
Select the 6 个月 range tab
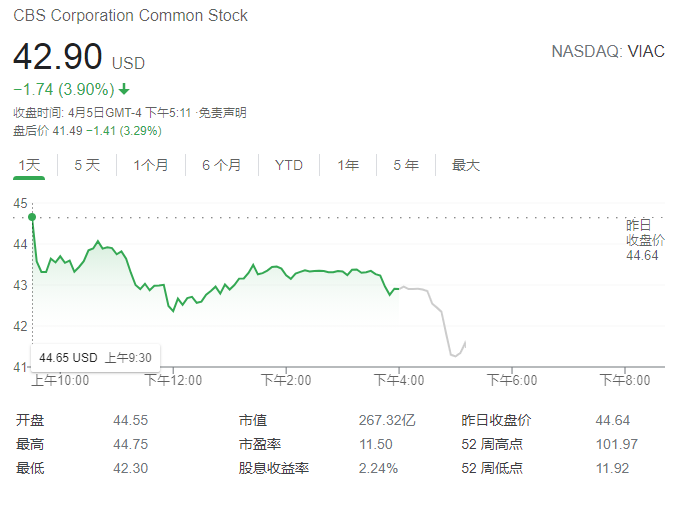[x=222, y=165]
